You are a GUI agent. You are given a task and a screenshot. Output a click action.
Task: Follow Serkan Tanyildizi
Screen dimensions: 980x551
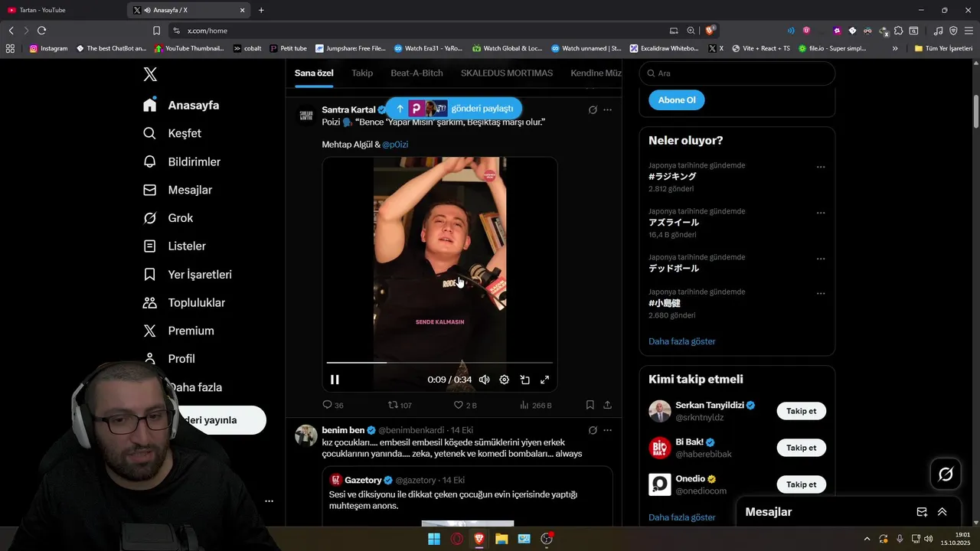coord(801,411)
